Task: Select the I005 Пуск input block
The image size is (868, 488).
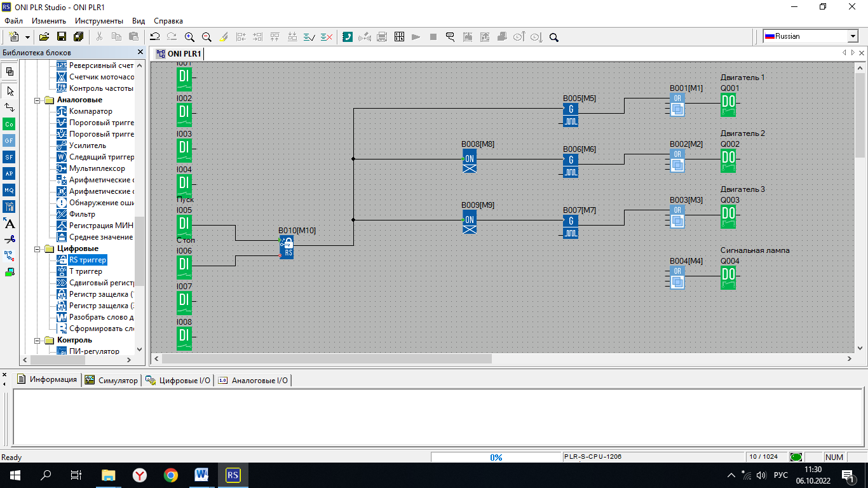Action: click(x=184, y=227)
